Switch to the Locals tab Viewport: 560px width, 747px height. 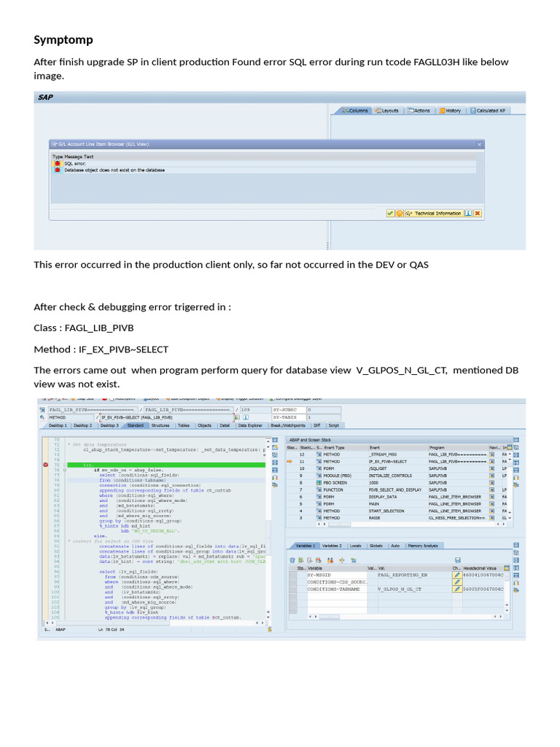[x=356, y=546]
